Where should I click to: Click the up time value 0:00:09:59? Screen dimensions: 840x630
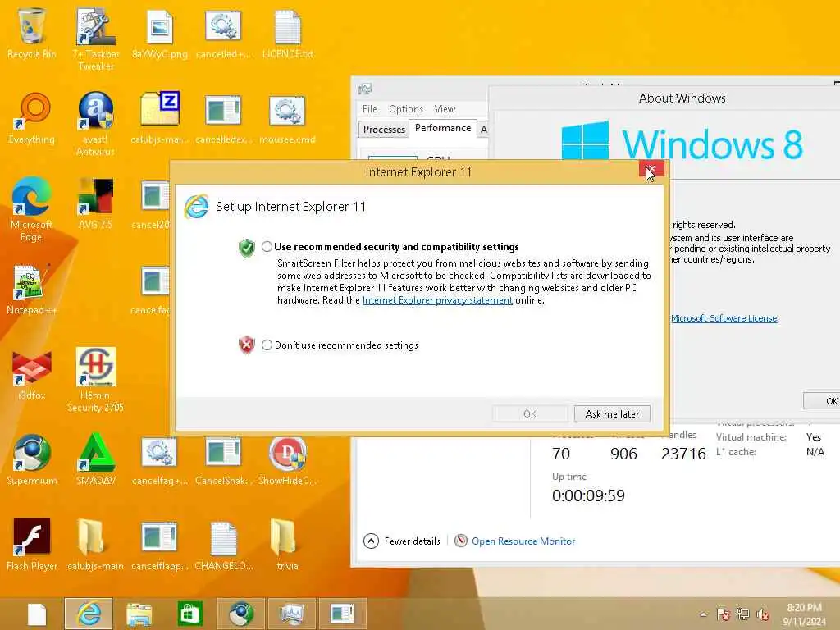tap(588, 495)
